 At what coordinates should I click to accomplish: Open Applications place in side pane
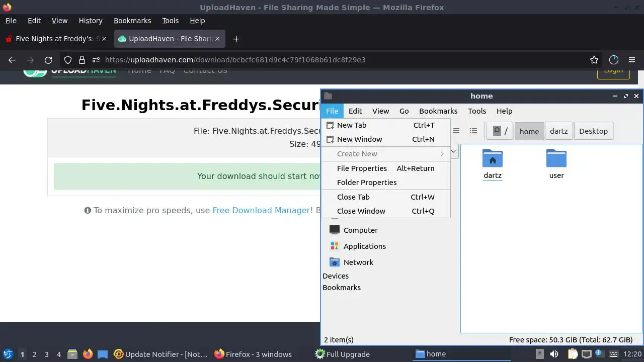point(358,246)
